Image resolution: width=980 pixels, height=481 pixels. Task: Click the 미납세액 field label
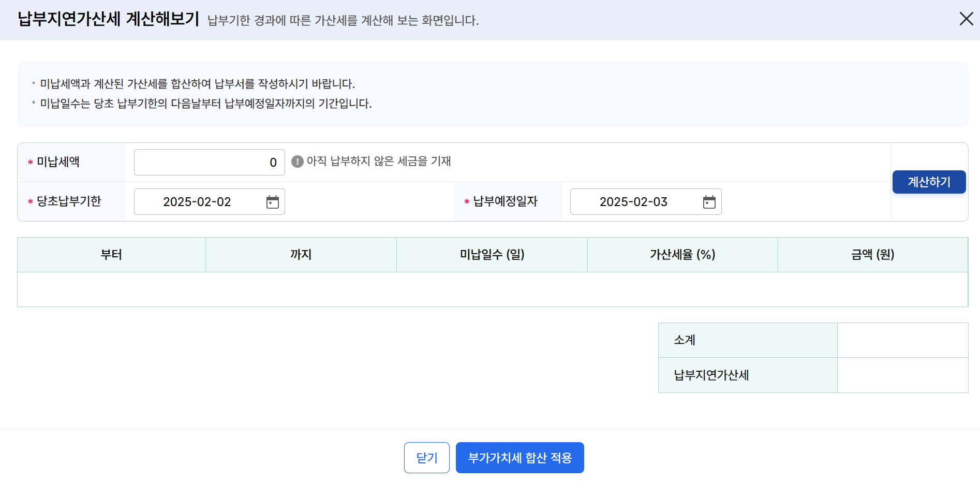tap(58, 162)
